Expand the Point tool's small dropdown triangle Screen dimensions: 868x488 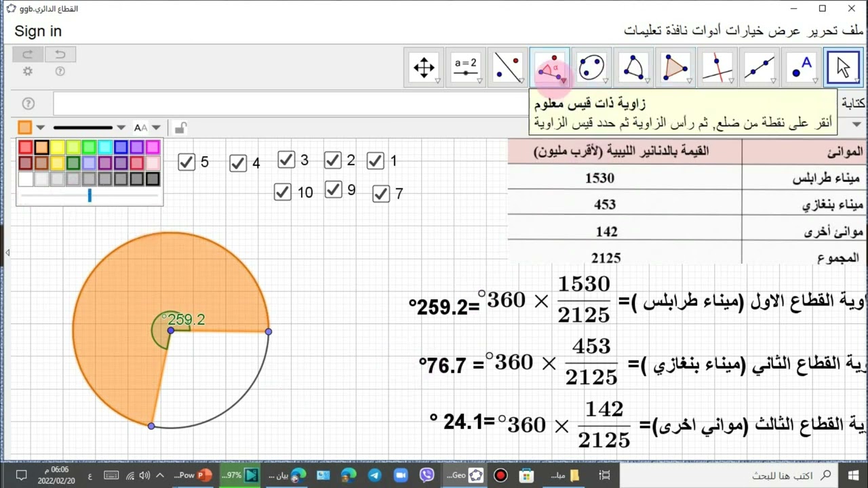click(815, 81)
